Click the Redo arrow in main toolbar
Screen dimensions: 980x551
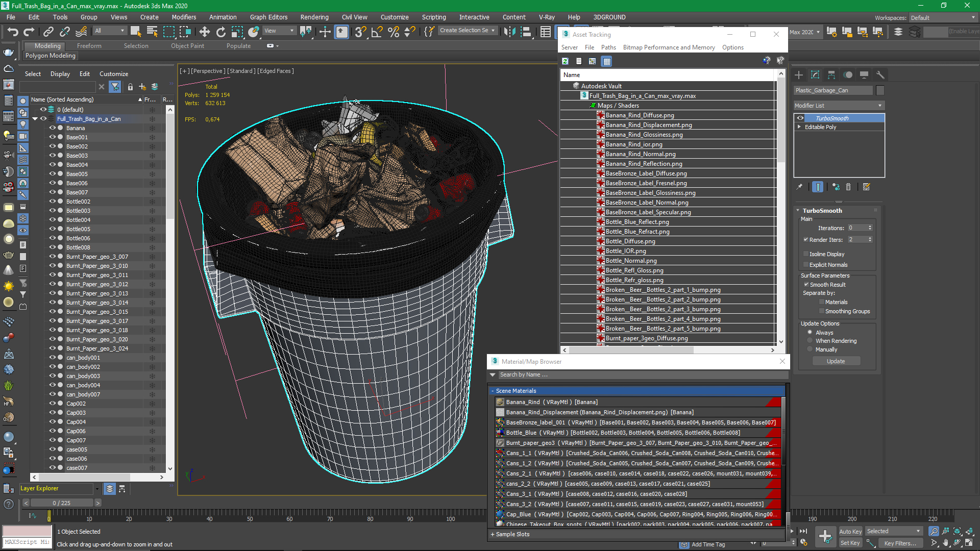click(29, 32)
